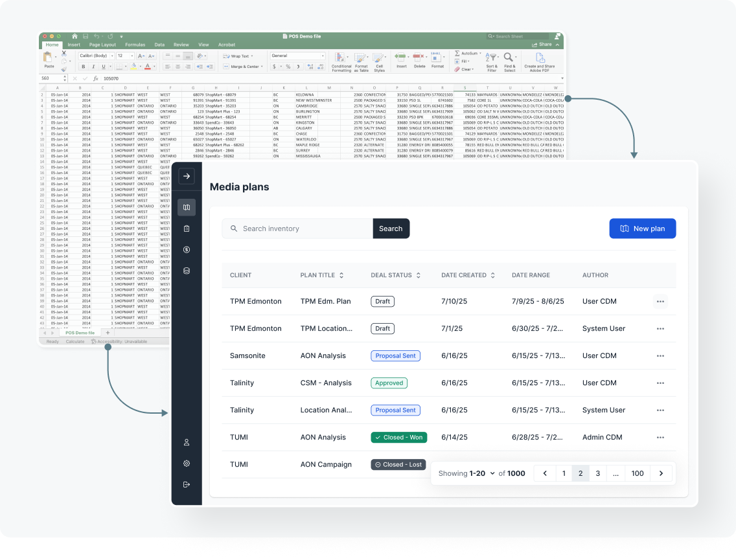Expand the sidebar with the arrow button
Viewport: 736px width, 560px height.
click(x=187, y=176)
